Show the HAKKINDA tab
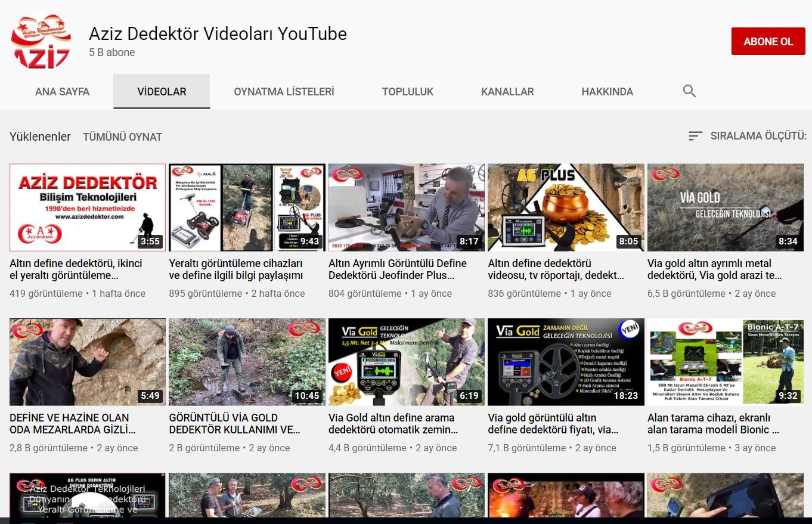Viewport: 812px width, 524px height. pos(608,92)
